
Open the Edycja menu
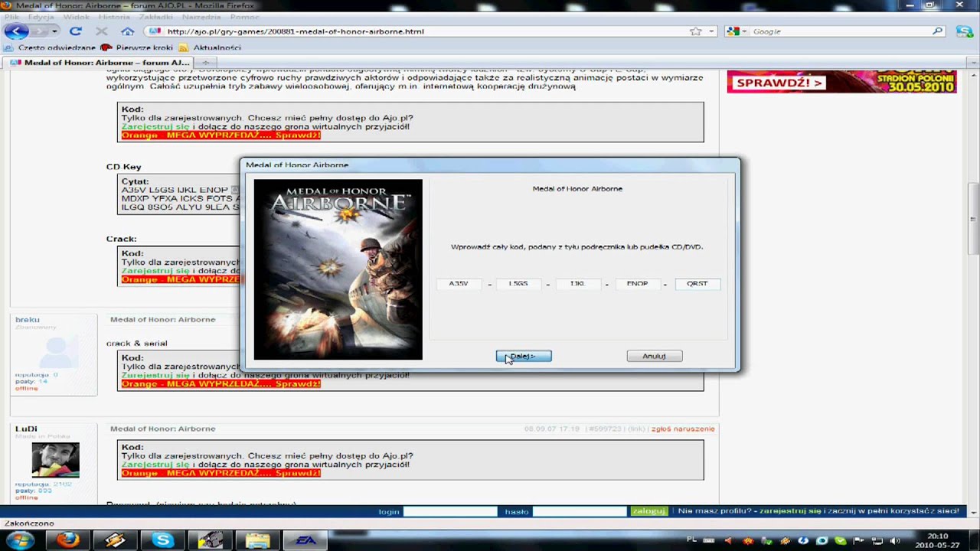[41, 17]
